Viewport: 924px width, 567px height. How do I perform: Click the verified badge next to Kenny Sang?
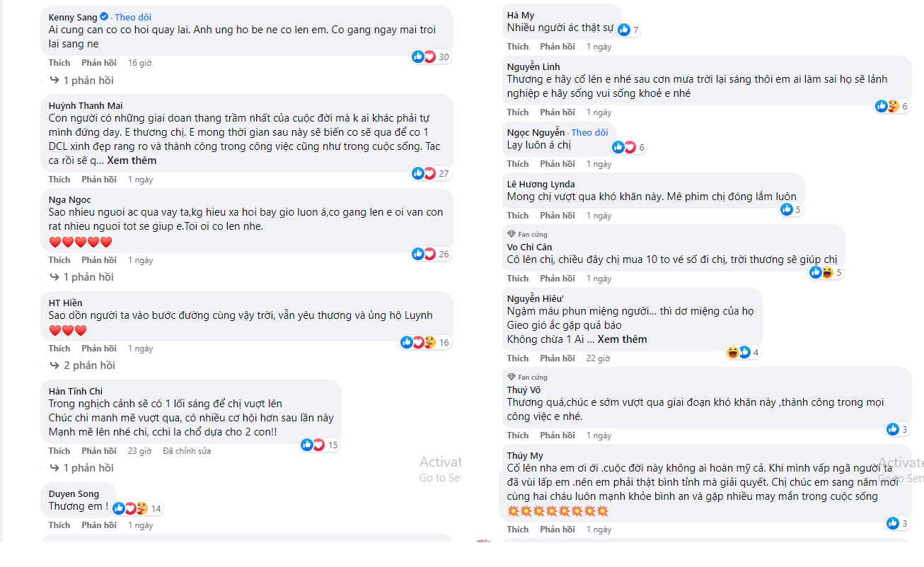[104, 17]
